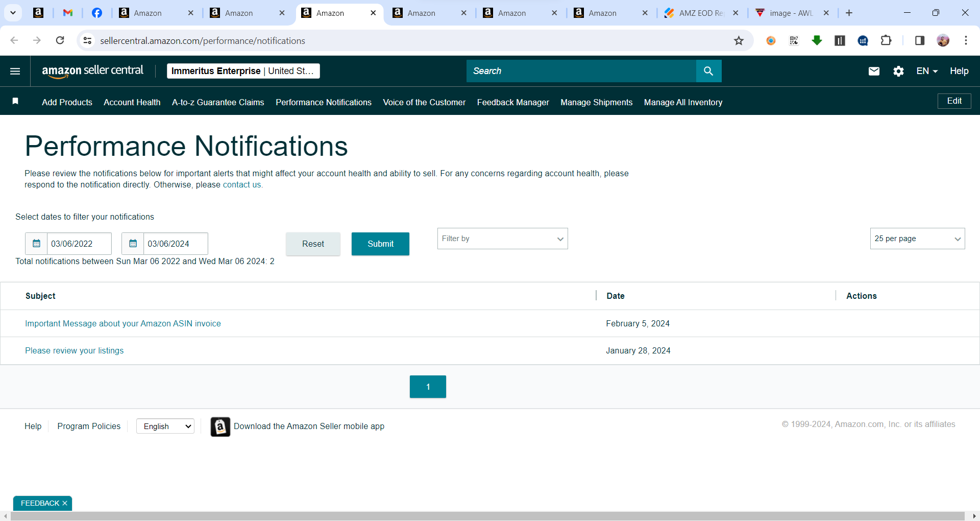Screen dimensions: 980x521
Task: Open the Chrome three-dot menu
Action: point(966,40)
